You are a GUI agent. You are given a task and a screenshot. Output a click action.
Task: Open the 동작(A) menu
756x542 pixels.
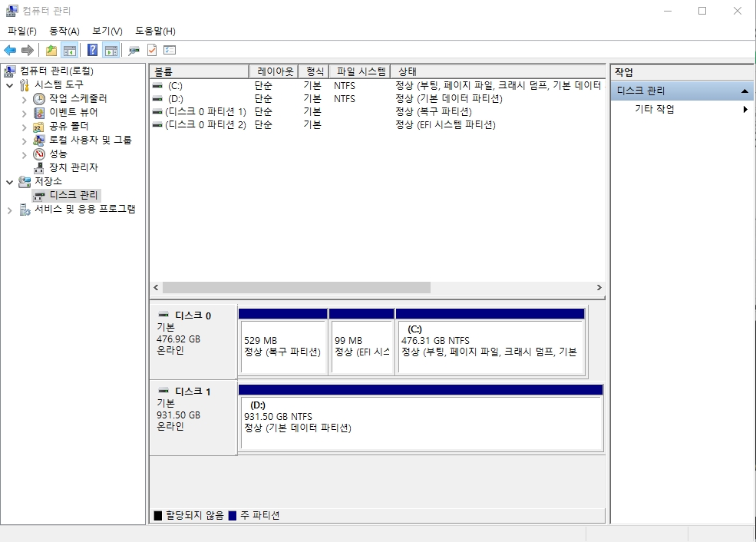coord(64,31)
